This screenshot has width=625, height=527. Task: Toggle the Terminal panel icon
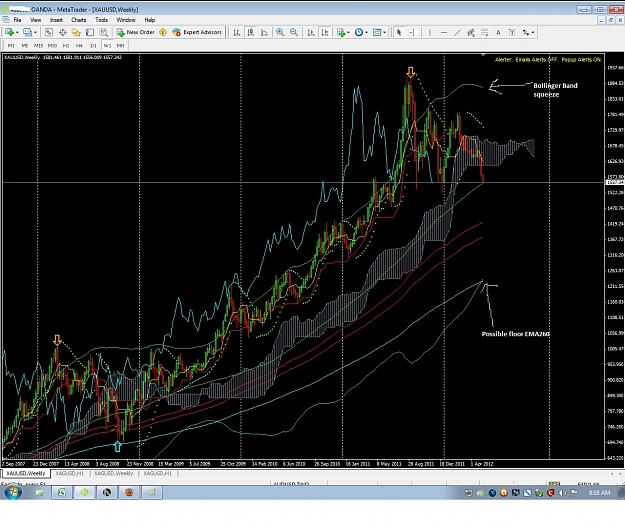click(90, 32)
